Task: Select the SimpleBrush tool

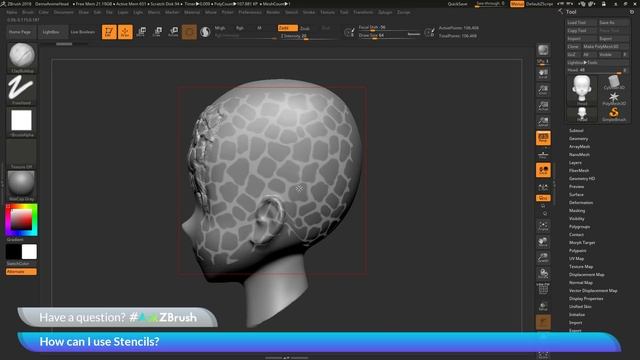Action: click(x=613, y=114)
